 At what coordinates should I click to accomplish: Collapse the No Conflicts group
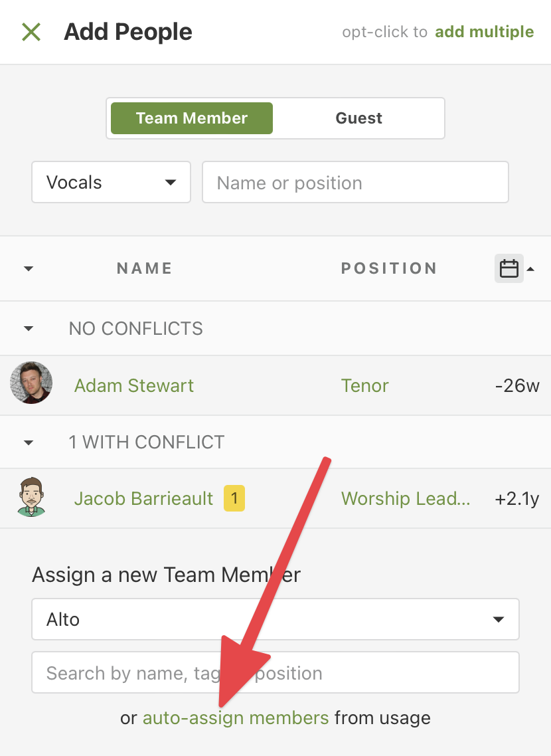[29, 329]
